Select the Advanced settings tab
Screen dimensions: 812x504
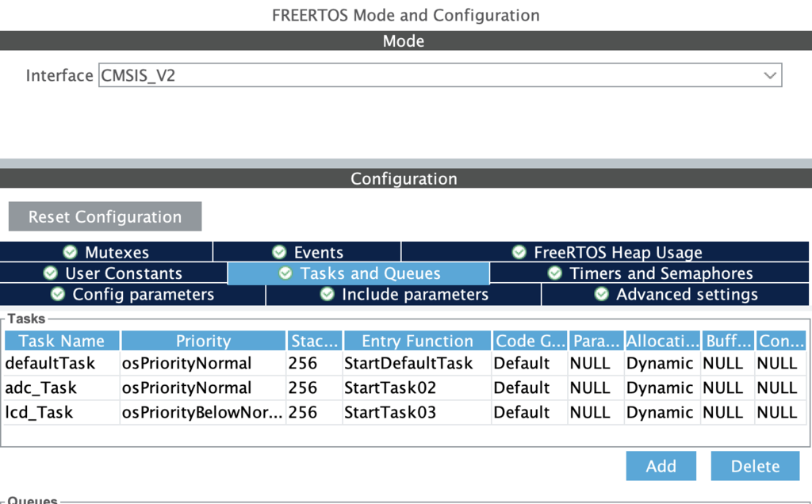[x=676, y=295]
